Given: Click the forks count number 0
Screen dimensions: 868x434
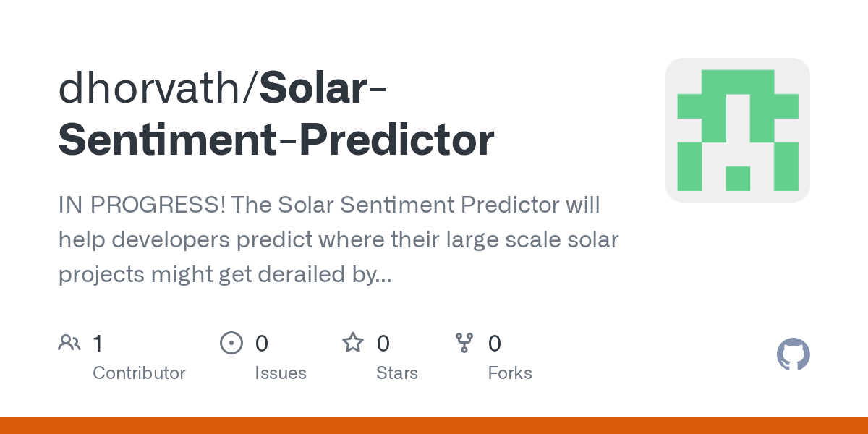Looking at the screenshot, I should [495, 343].
